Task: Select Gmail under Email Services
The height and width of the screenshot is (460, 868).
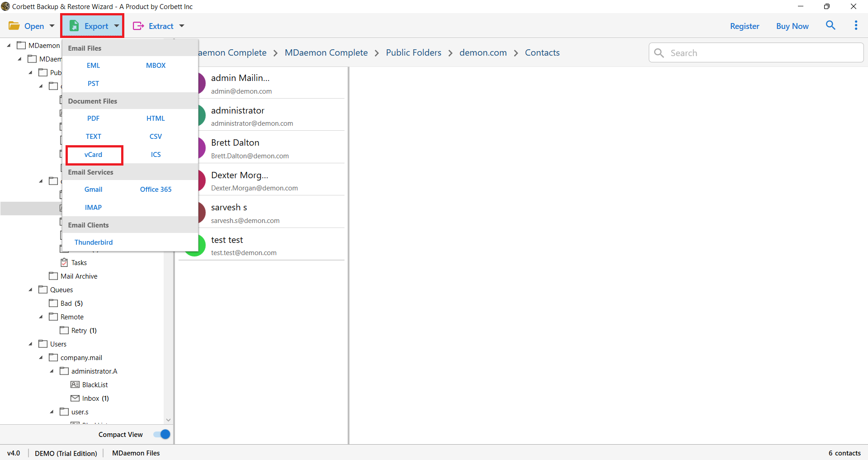Action: 93,189
